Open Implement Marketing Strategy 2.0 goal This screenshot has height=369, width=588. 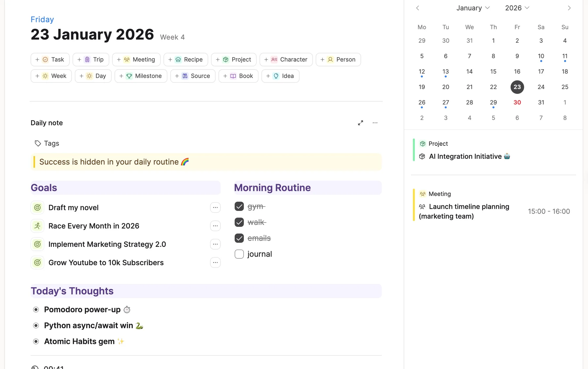(x=107, y=244)
